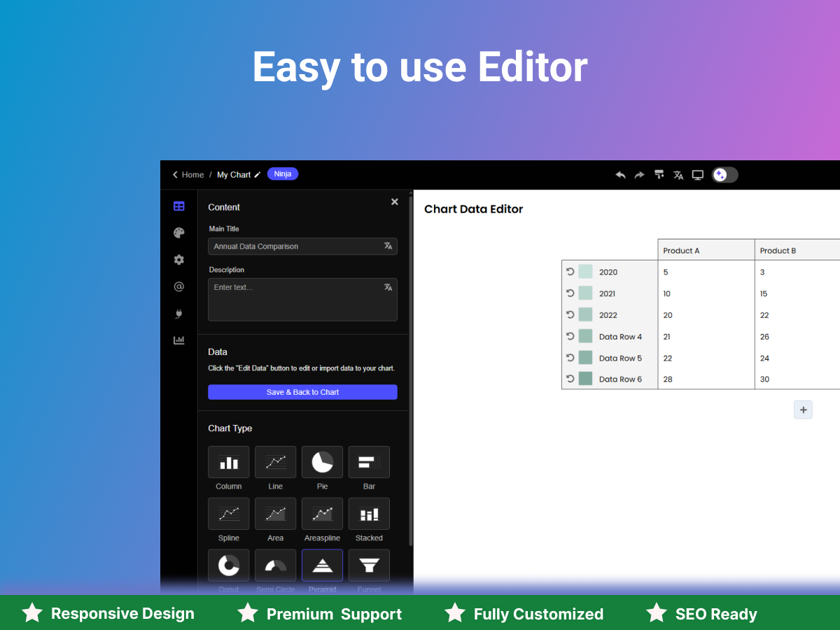Click Product A cell for Data Row 6
This screenshot has width=840, height=630.
pyautogui.click(x=706, y=379)
